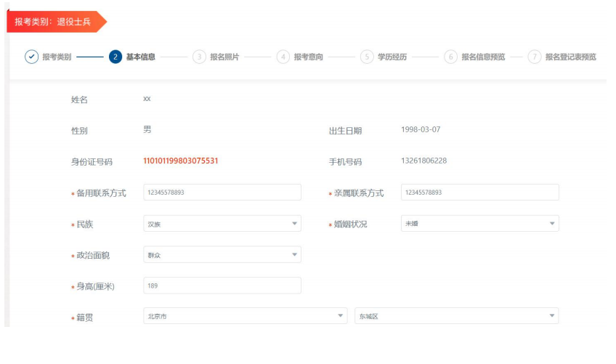Click the 报考类别: 退役士兵 red banner
This screenshot has height=364, width=616.
(54, 22)
